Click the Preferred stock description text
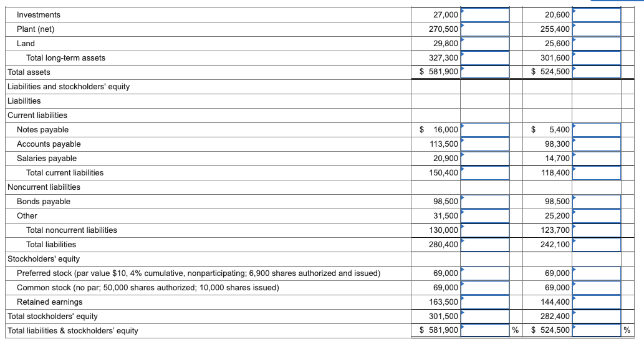The width and height of the screenshot is (644, 344). click(x=198, y=273)
